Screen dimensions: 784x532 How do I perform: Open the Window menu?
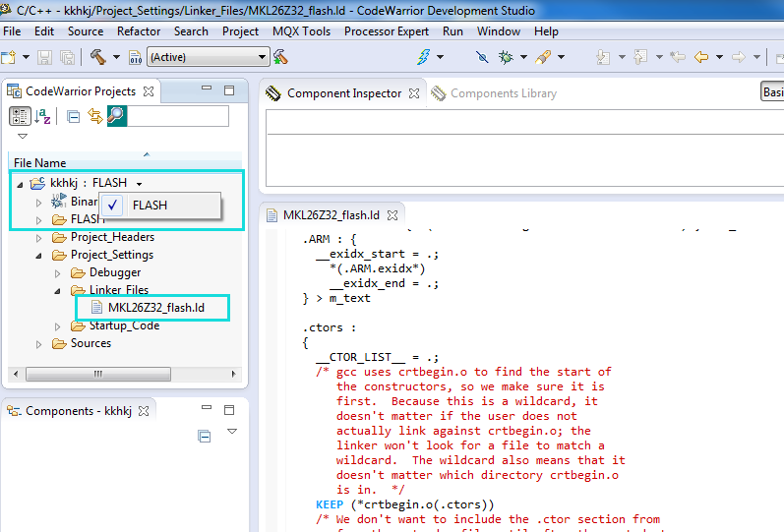tap(499, 31)
